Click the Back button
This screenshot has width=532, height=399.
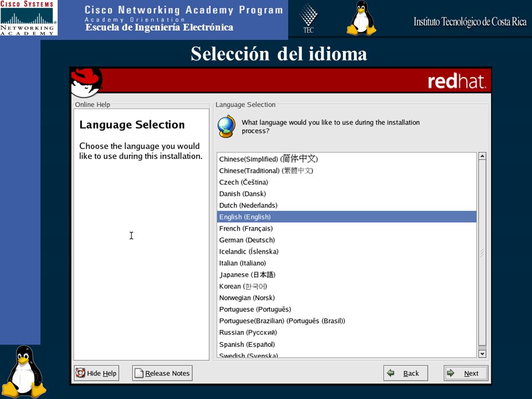pos(406,373)
